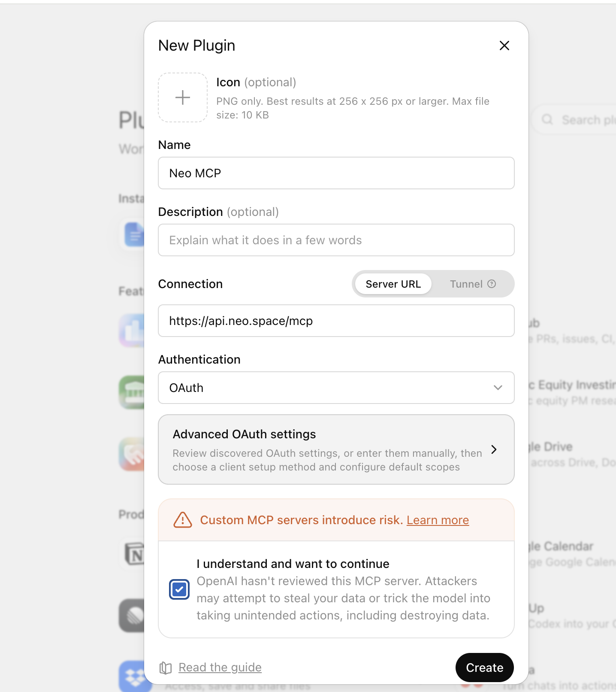
Task: Open the Read the guide link
Action: coord(220,667)
